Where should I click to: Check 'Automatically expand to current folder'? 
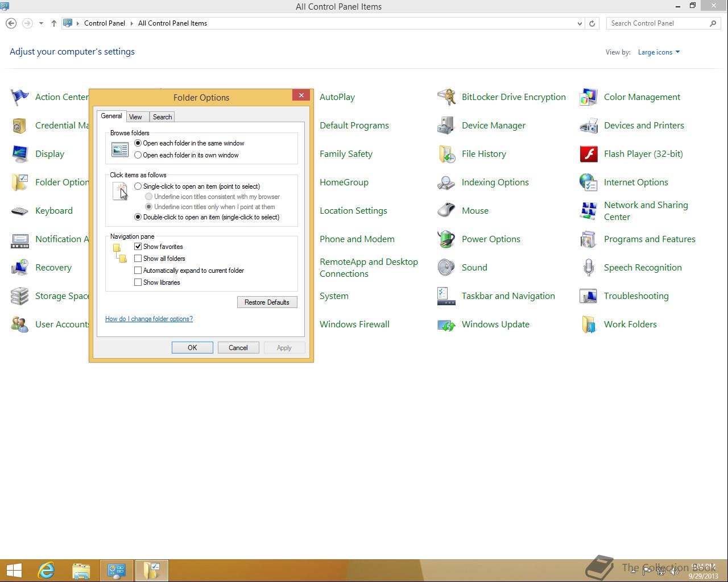pos(138,271)
